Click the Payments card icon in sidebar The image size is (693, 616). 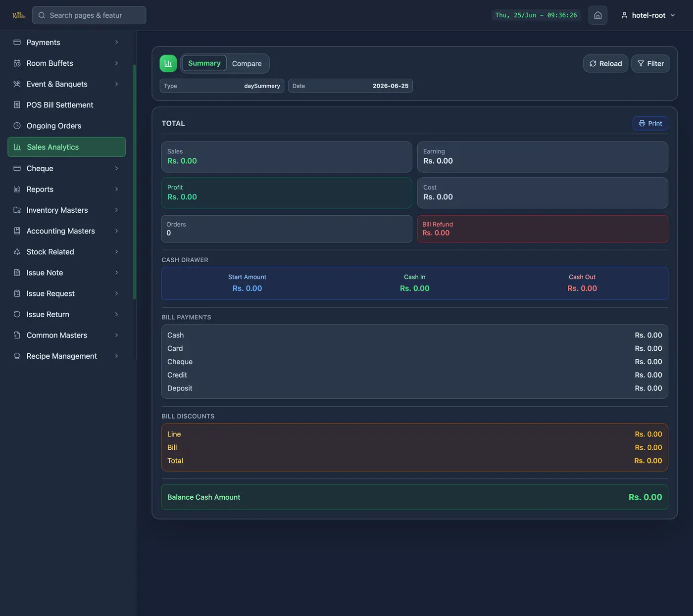coord(17,43)
